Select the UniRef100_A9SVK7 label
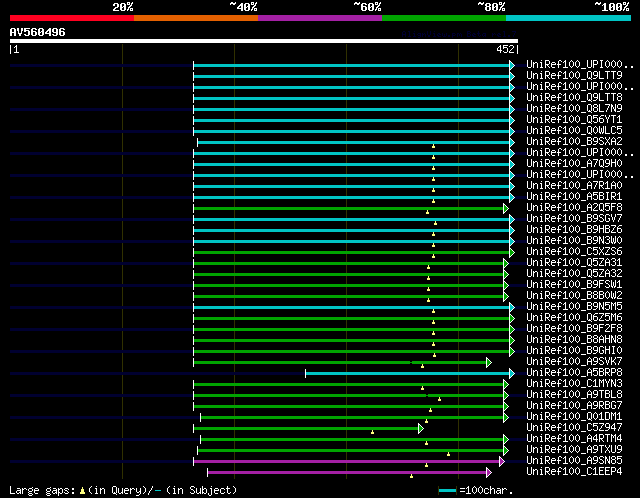Viewport: 640px width, 498px height. [574, 362]
